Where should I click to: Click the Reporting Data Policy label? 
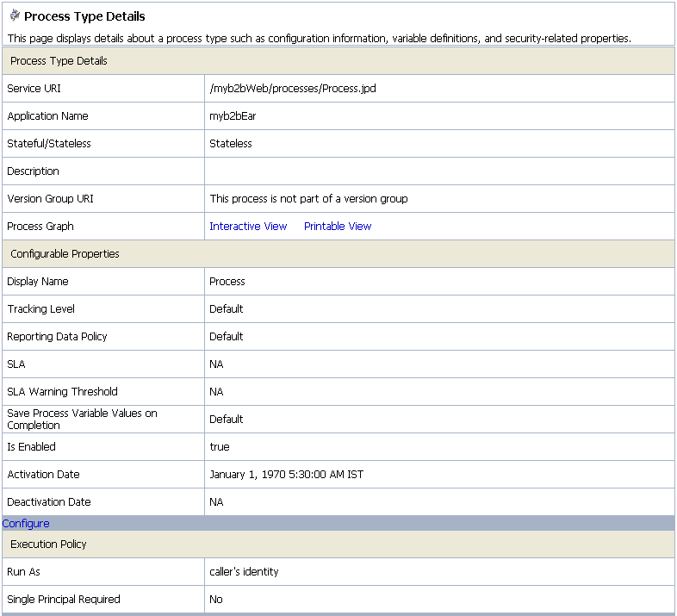pos(57,337)
